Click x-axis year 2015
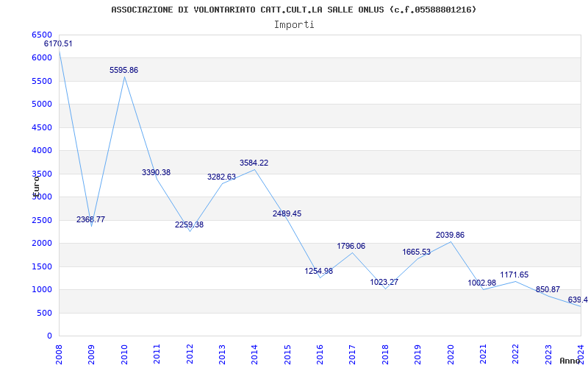The height and width of the screenshot is (368, 588). click(287, 354)
